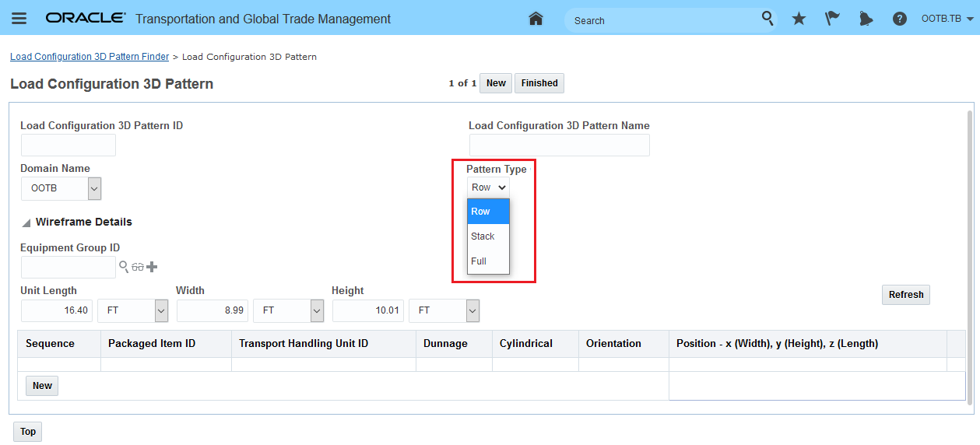Open the OOTB.TB user menu
The image size is (980, 445).
coord(947,19)
